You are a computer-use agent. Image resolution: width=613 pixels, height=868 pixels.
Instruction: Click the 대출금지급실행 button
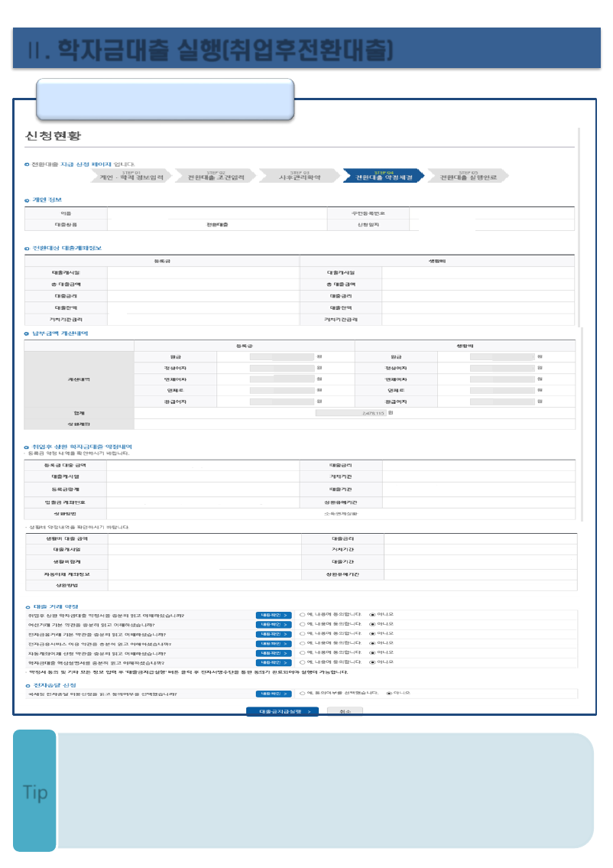pyautogui.click(x=282, y=711)
